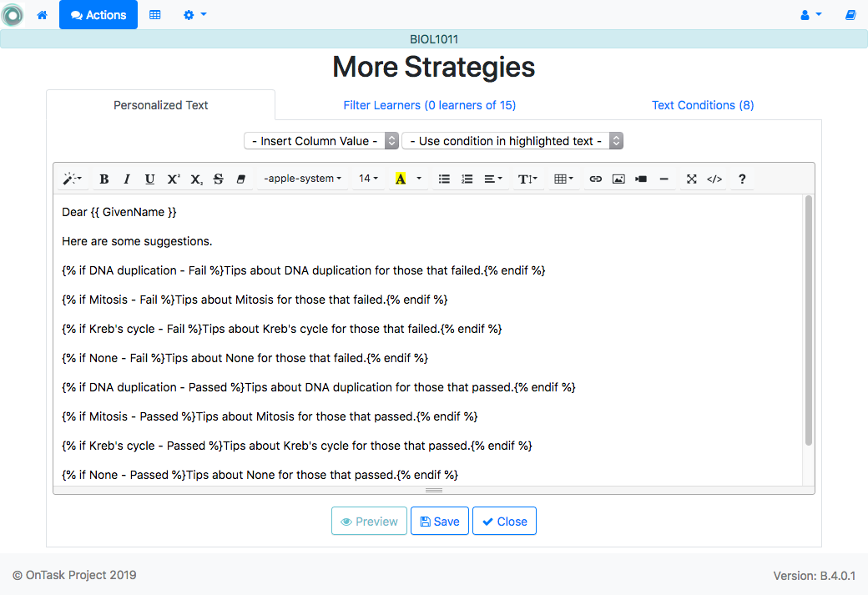Insert a picture

[618, 179]
